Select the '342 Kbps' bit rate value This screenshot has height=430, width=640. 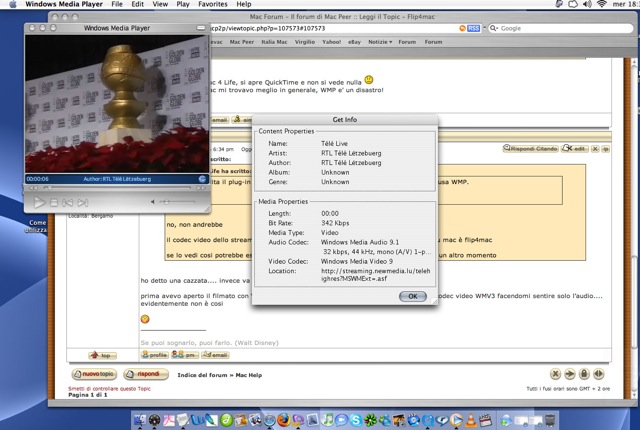point(335,223)
